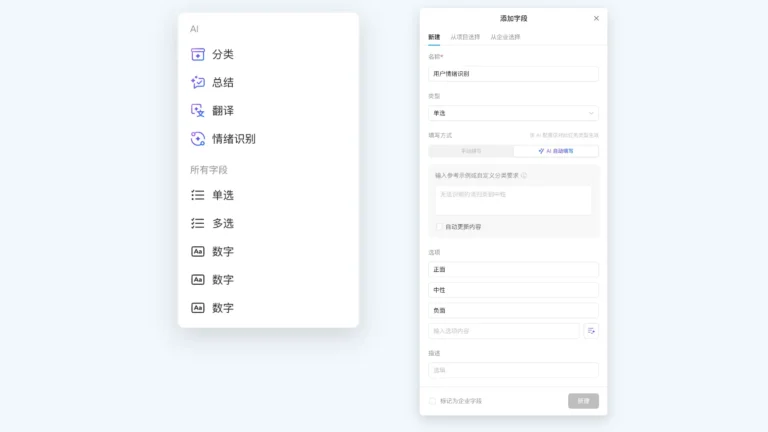Check 标记为企业字段 checkbox

point(432,401)
